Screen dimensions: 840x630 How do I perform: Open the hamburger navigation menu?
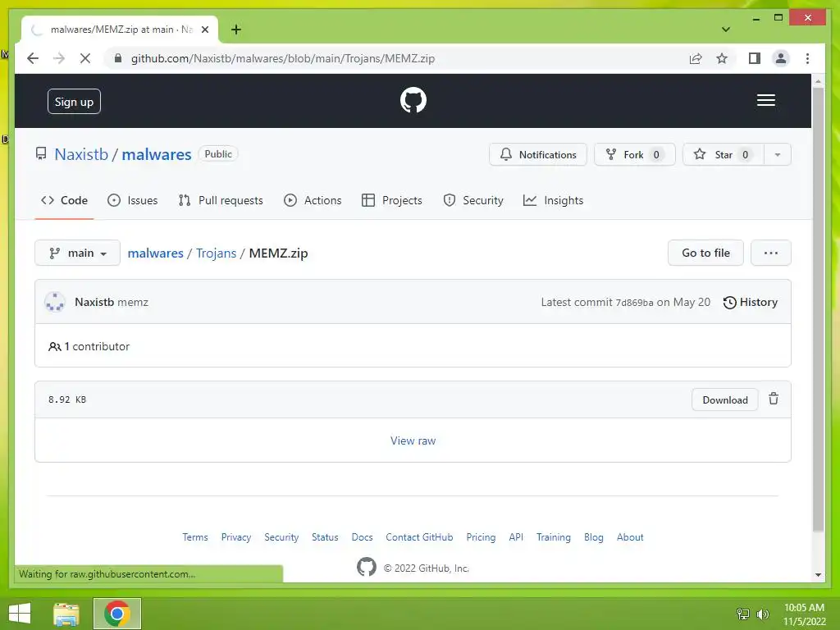pyautogui.click(x=765, y=100)
